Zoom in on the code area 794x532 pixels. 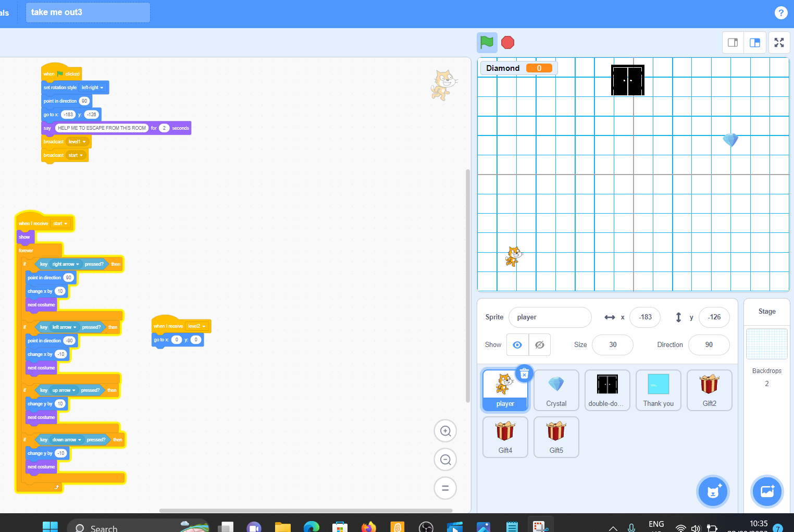pos(445,430)
